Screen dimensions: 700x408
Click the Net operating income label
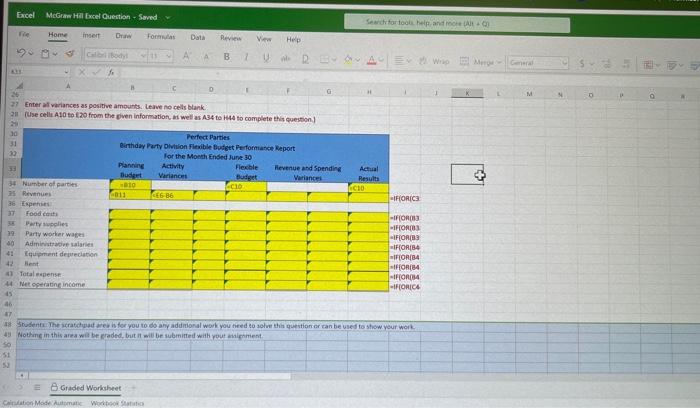[52, 284]
